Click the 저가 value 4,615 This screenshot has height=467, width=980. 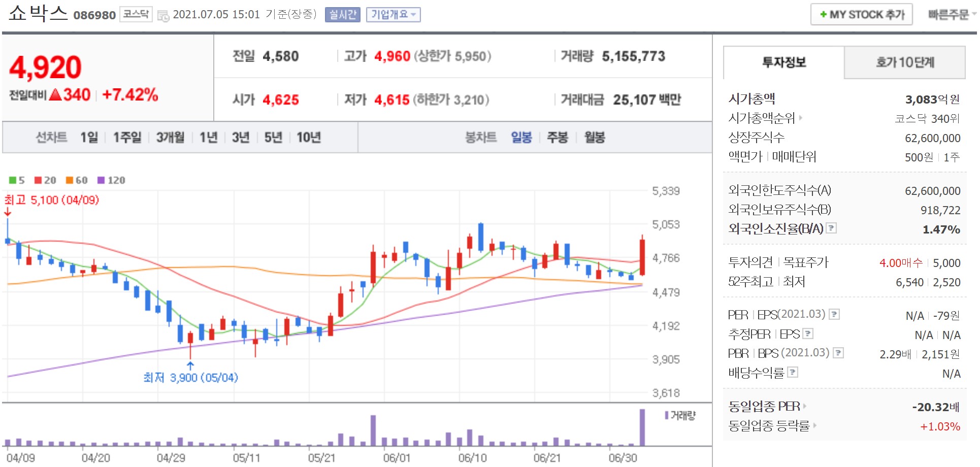pyautogui.click(x=392, y=99)
